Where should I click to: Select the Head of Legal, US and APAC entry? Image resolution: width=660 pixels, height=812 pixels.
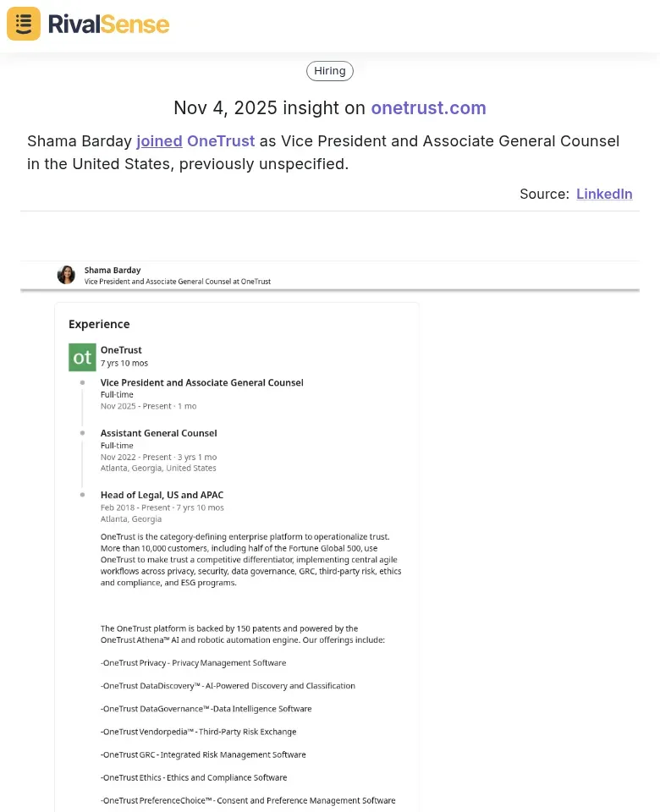(162, 495)
